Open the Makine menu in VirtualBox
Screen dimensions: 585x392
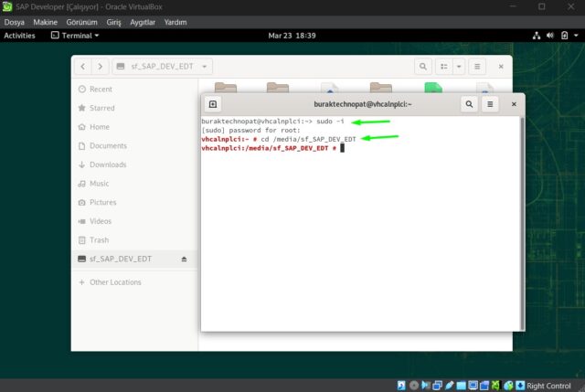pos(45,22)
